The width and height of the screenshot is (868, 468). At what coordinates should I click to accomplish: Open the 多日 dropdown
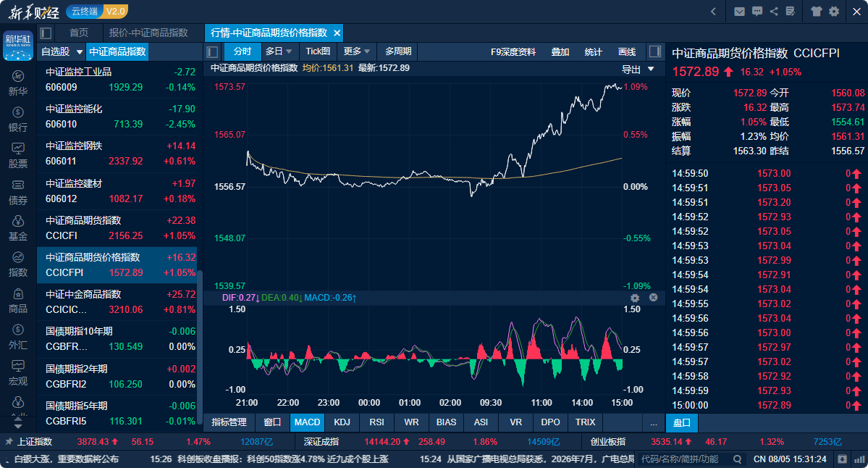pos(279,51)
